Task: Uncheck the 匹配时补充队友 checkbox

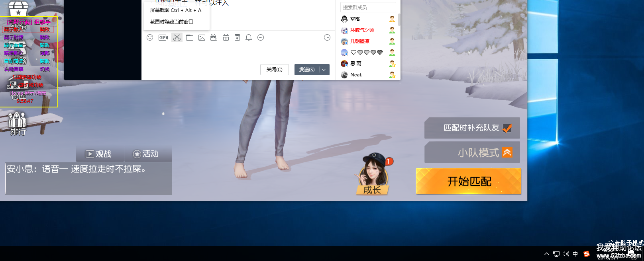Action: [x=507, y=128]
